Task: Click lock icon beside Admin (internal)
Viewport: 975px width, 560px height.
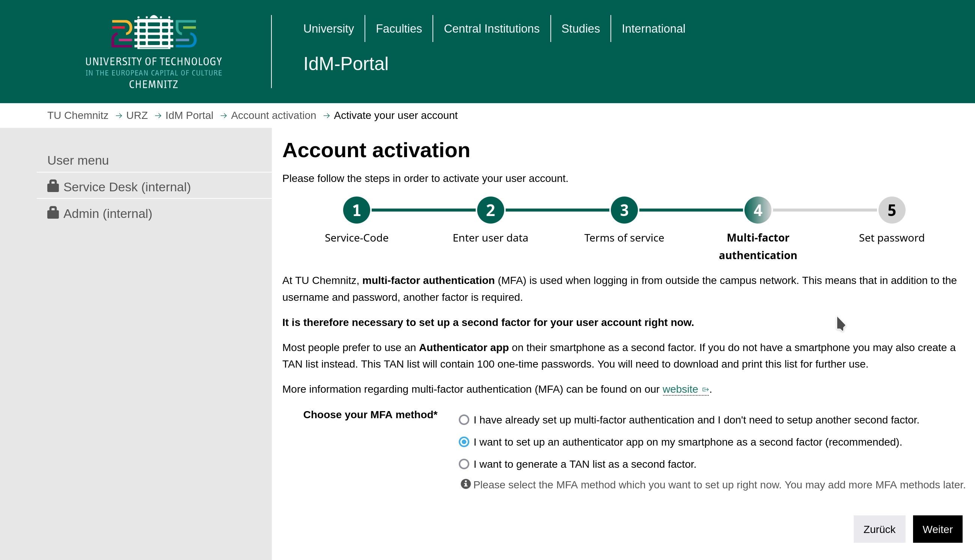Action: tap(53, 213)
